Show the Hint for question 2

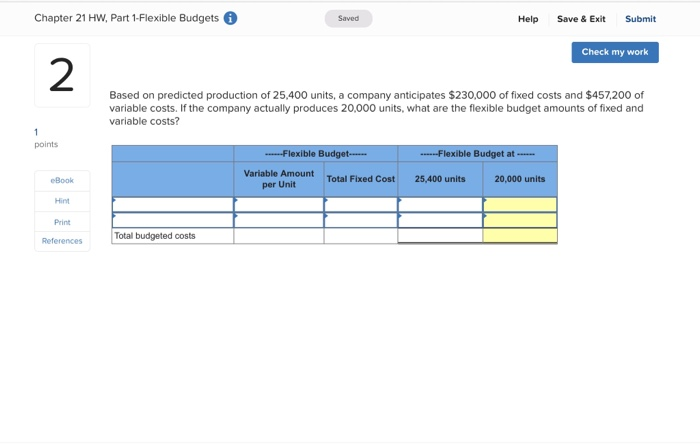(62, 201)
